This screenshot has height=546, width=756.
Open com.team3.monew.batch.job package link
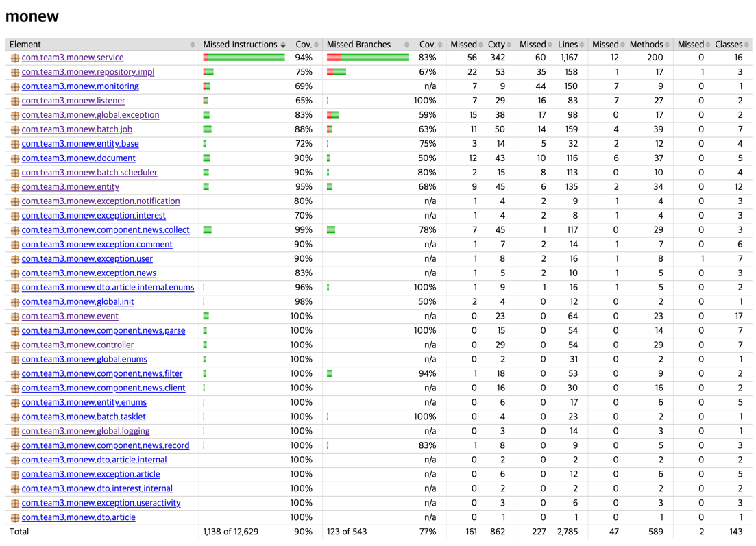pyautogui.click(x=77, y=129)
